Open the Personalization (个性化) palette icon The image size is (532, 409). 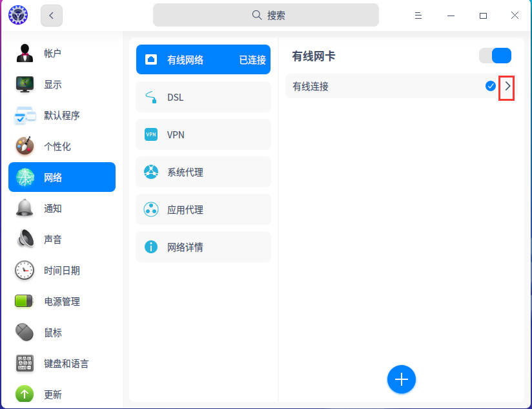click(x=25, y=146)
